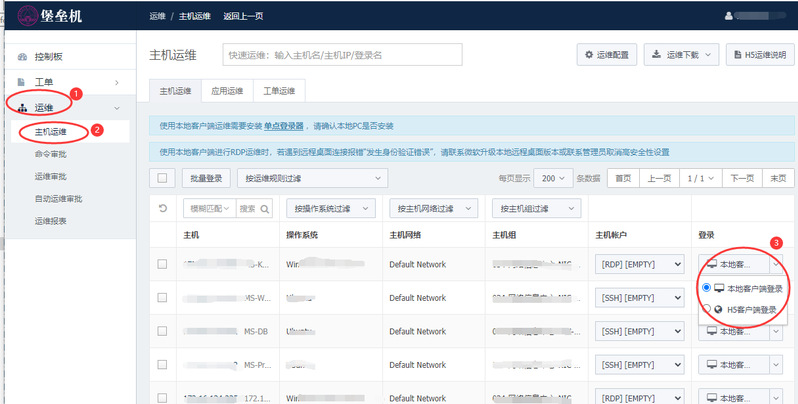This screenshot has width=798, height=404.
Task: Switch to the 工单运维 tab
Action: coord(279,91)
